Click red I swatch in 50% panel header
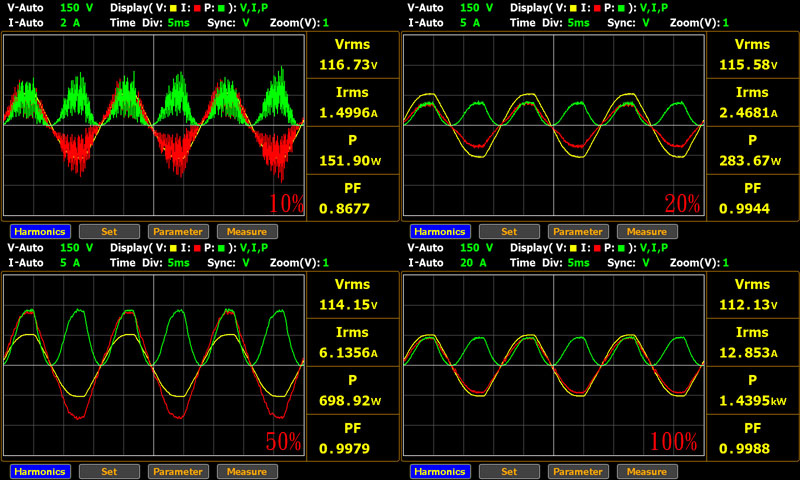800x480 pixels. click(197, 248)
